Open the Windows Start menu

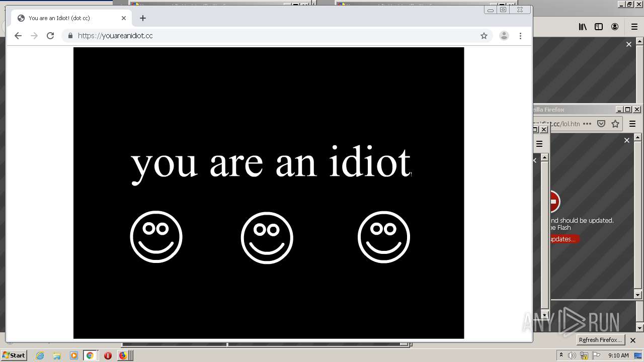click(14, 355)
